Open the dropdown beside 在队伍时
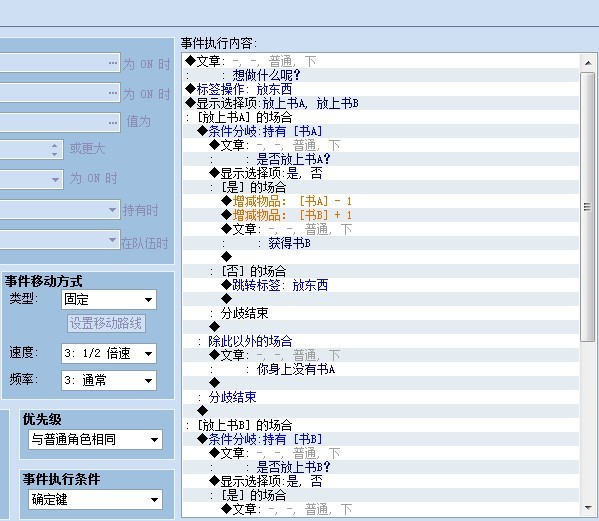599x521 pixels. pos(112,240)
